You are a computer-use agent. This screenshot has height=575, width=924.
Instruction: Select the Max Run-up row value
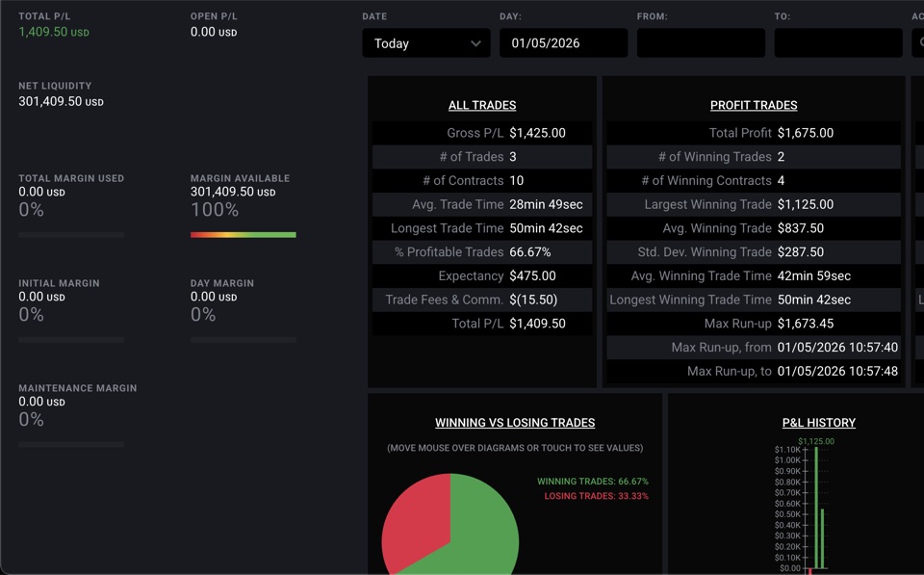click(x=805, y=324)
